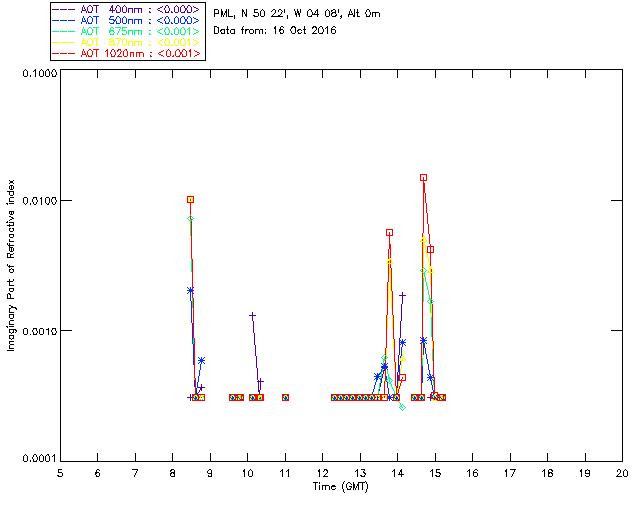Screen dimensions: 640x512
Task: Click the x-axis tick label 17
Action: click(510, 473)
